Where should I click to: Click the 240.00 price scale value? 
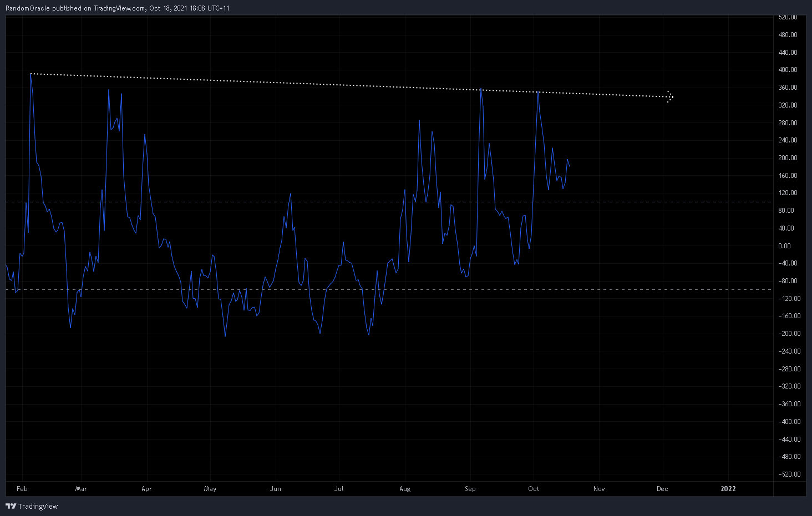(x=788, y=140)
